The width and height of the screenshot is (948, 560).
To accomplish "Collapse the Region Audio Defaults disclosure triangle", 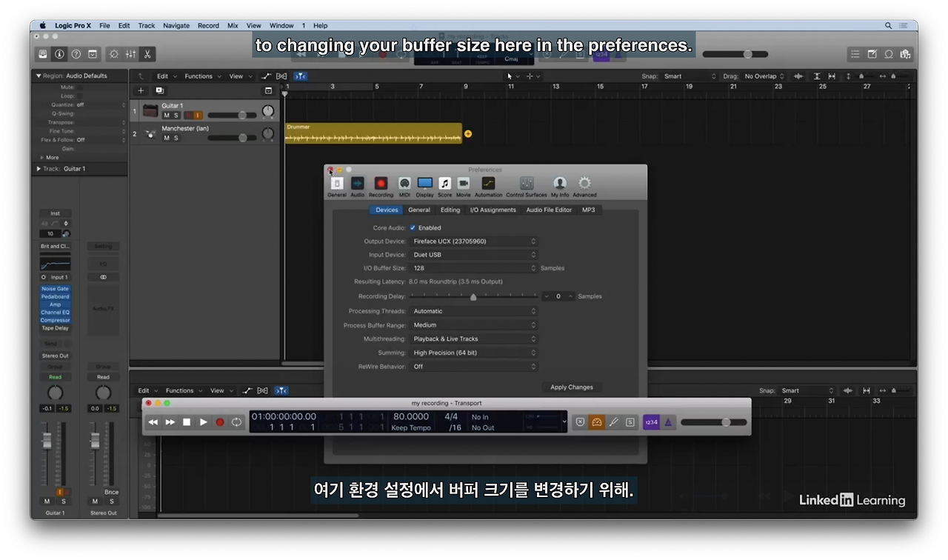I will (x=39, y=76).
